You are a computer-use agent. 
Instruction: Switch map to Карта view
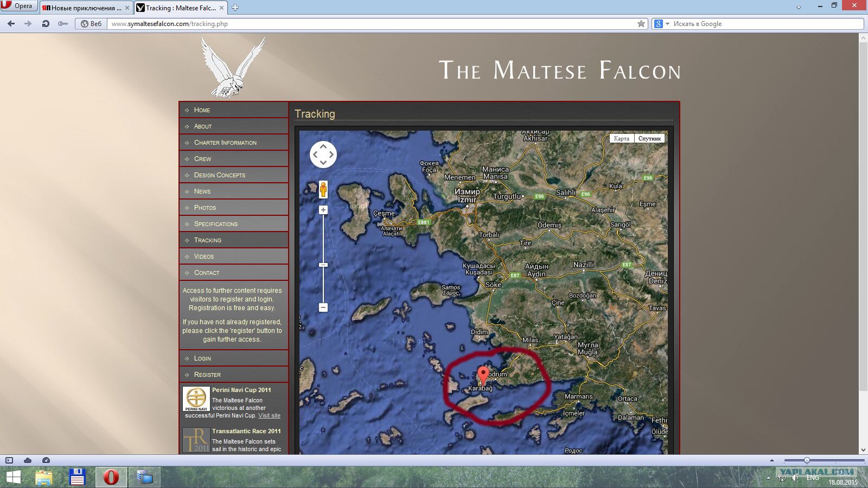pyautogui.click(x=622, y=138)
